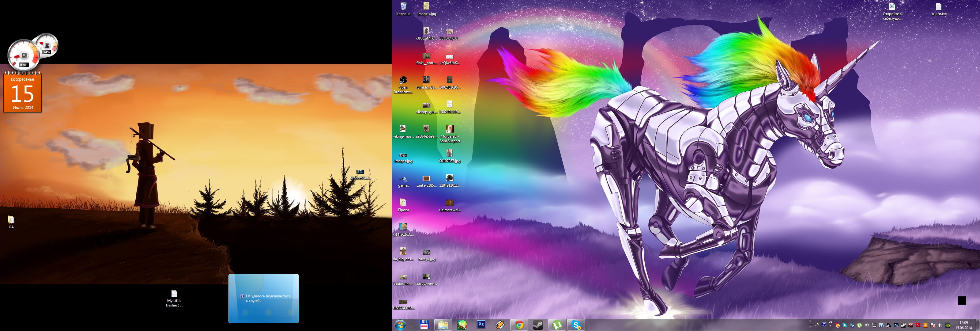Image resolution: width=980 pixels, height=331 pixels.
Task: Open the clock showing 12:09
Action: click(x=964, y=325)
